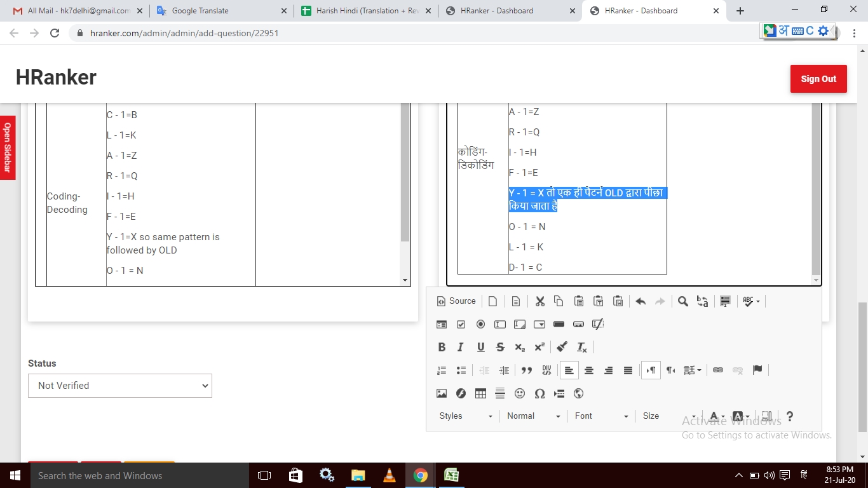This screenshot has height=488, width=868.
Task: Copy selection using the Copy icon
Action: 559,301
